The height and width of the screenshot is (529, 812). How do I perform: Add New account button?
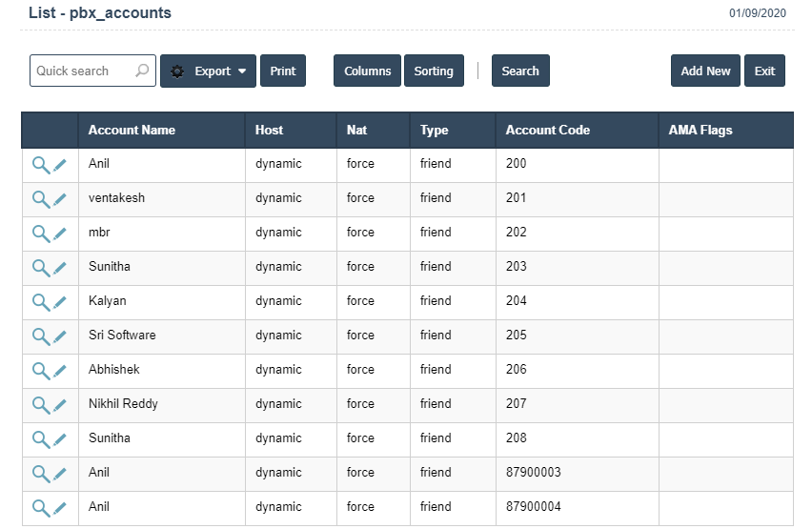point(705,71)
